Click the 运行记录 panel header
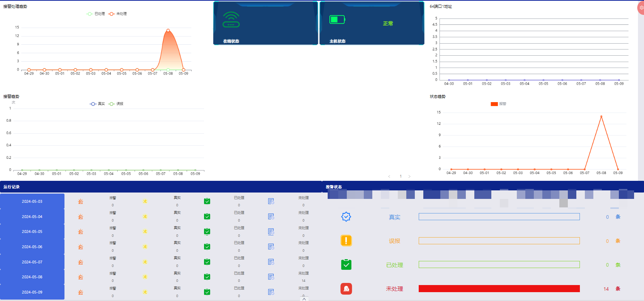644x301 pixels. tap(161, 187)
